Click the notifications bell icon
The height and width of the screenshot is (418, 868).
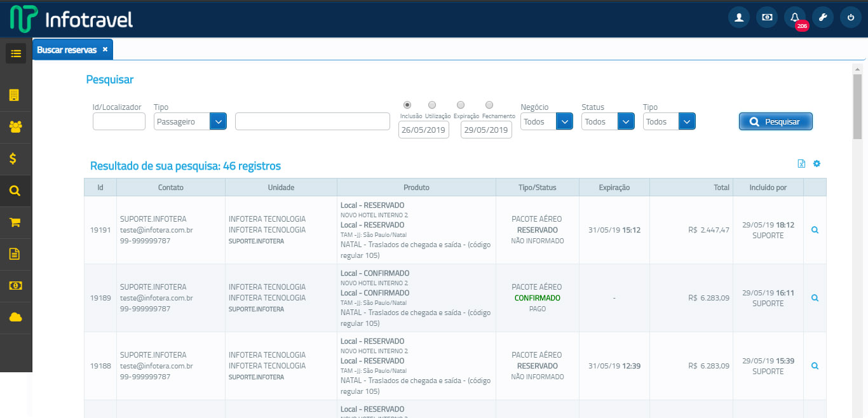pyautogui.click(x=794, y=18)
